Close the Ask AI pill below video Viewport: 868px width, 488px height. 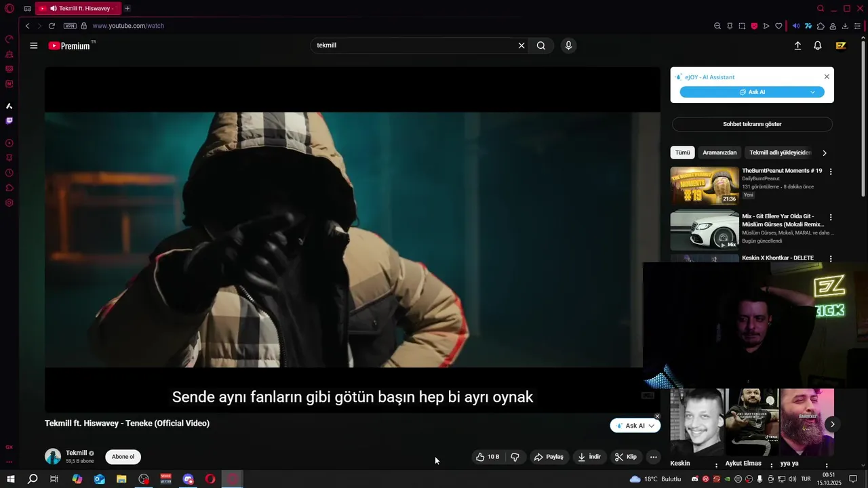click(x=657, y=416)
